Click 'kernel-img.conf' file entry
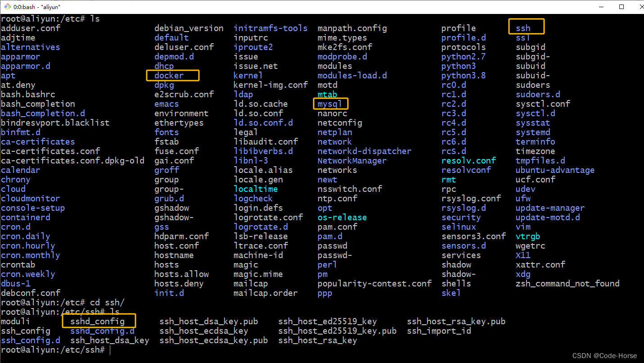The image size is (644, 363). [271, 85]
